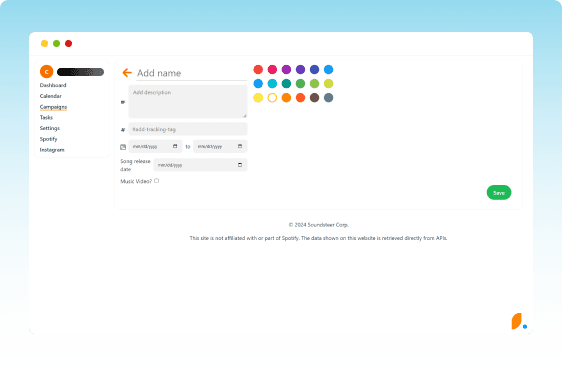
Task: Pick the orange color swatch
Action: tap(286, 98)
